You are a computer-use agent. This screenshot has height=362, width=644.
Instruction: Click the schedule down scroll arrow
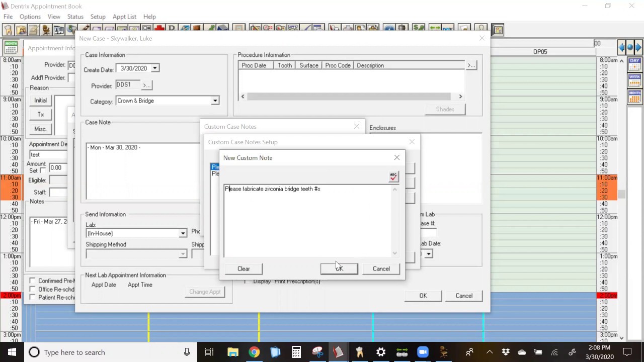[x=622, y=338]
